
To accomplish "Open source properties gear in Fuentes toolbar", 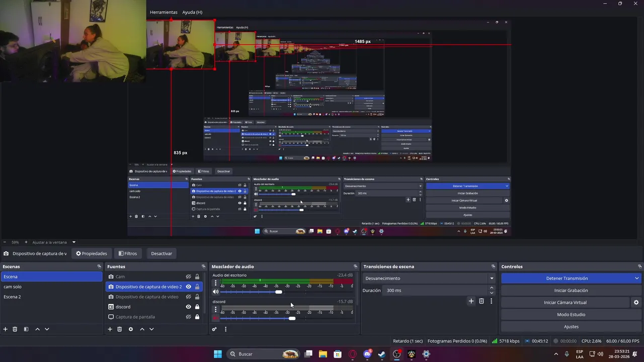I will click(131, 329).
